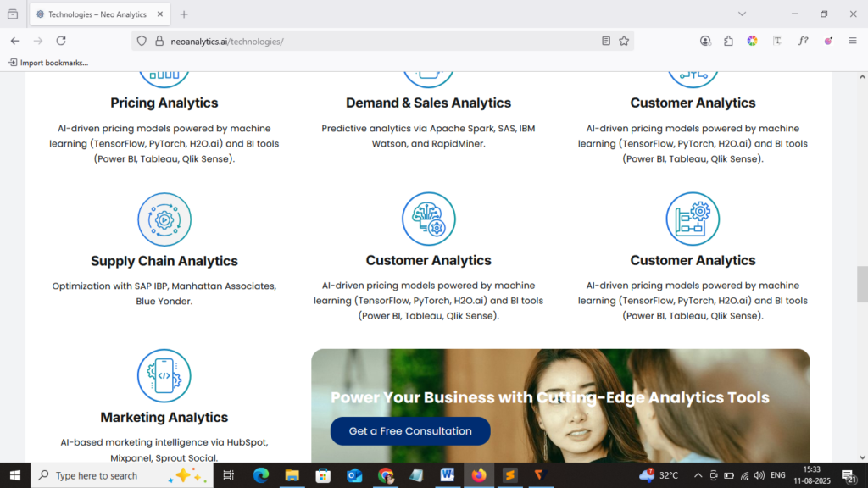Open the Windows Start menu

(15, 475)
